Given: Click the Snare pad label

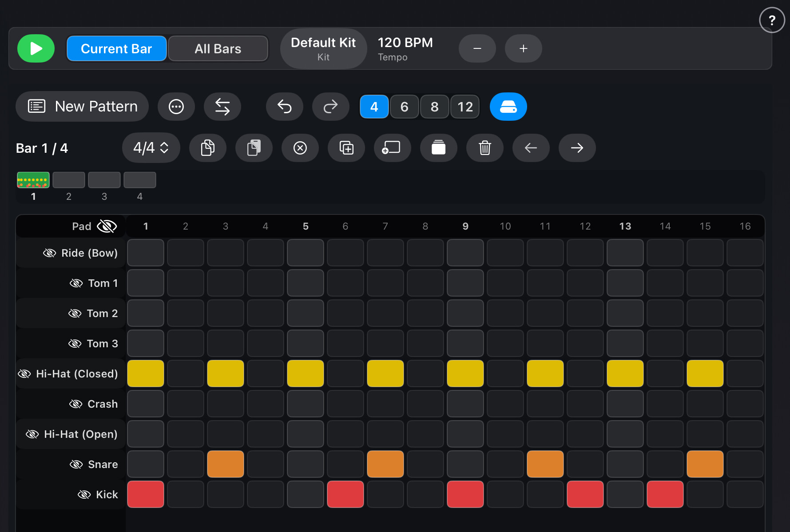Looking at the screenshot, I should (103, 465).
